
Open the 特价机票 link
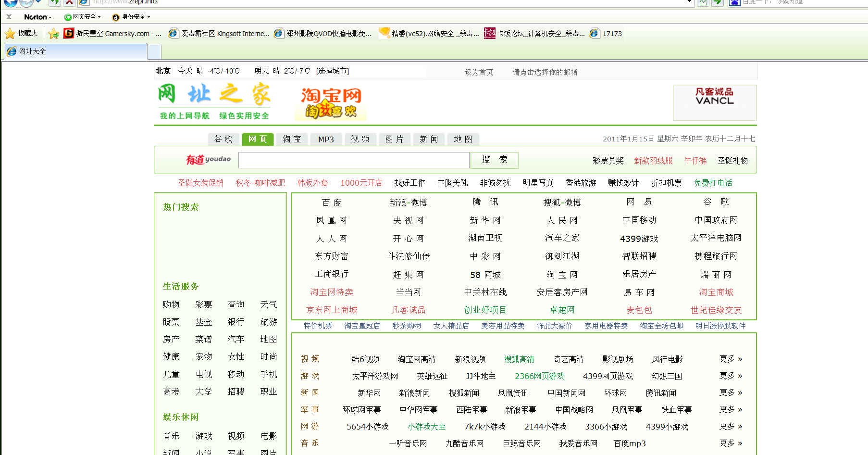point(318,326)
